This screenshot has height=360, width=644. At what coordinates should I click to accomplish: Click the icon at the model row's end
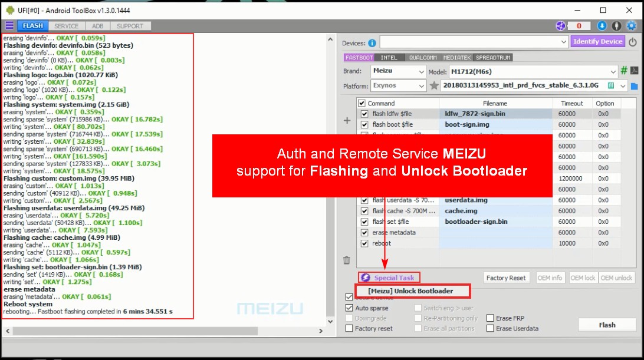click(x=635, y=71)
